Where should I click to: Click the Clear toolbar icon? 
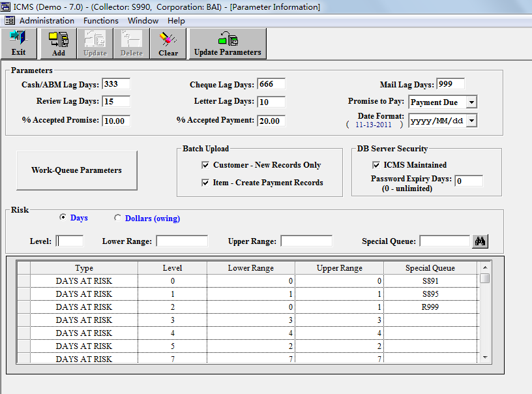tap(168, 44)
